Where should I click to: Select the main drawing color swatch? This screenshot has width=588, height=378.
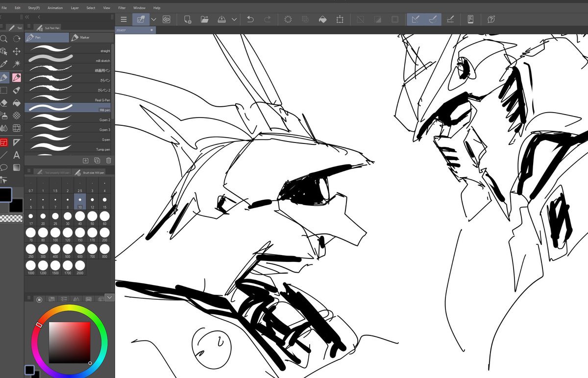coord(5,194)
